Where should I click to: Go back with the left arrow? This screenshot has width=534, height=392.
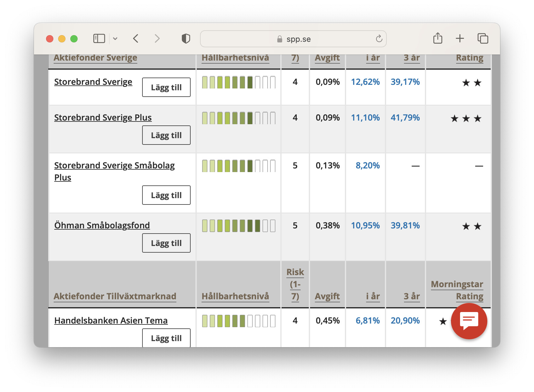(136, 39)
